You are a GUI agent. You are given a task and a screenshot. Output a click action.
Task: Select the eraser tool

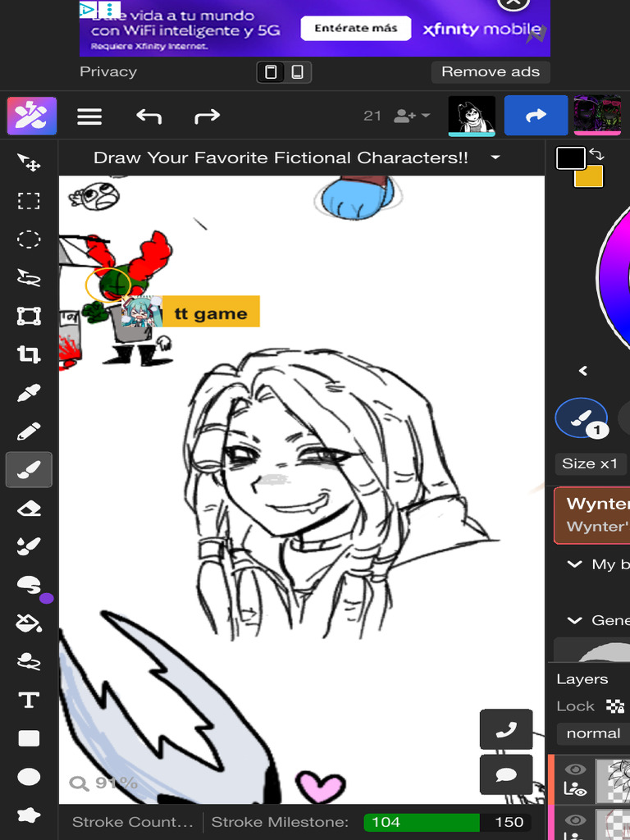pos(29,509)
